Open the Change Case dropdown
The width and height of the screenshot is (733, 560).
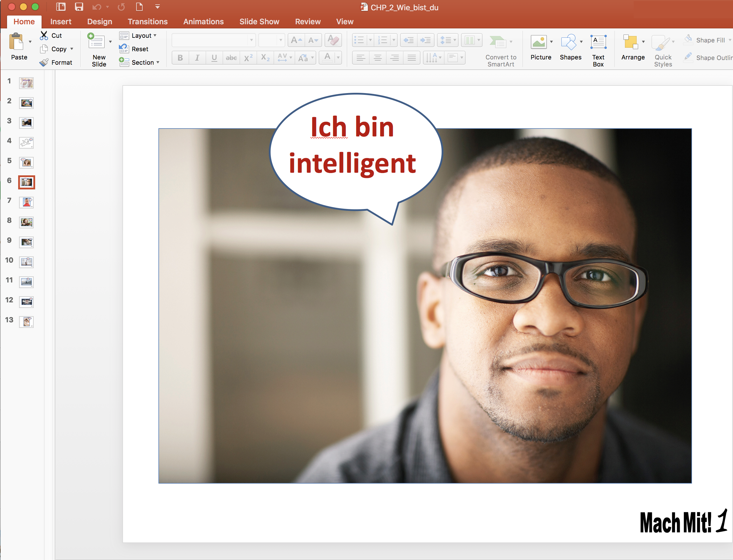click(x=306, y=58)
